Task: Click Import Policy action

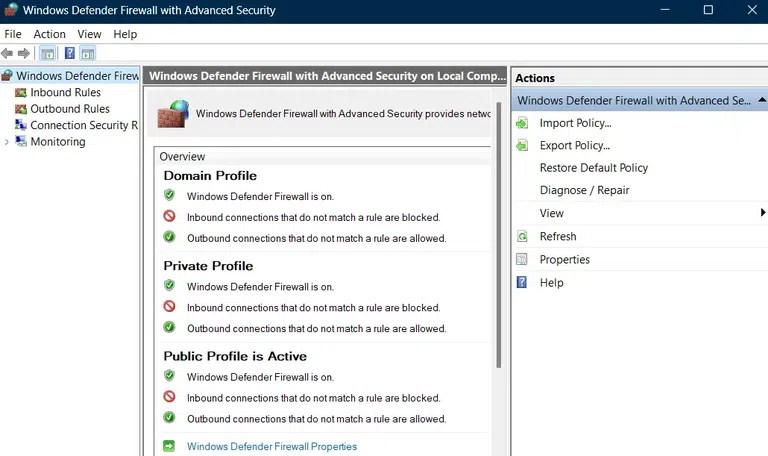Action: (576, 123)
